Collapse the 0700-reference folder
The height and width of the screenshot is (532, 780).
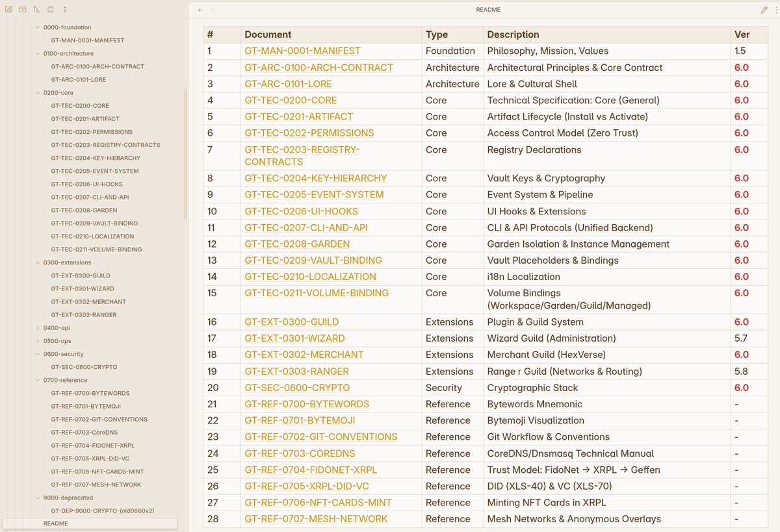point(37,380)
